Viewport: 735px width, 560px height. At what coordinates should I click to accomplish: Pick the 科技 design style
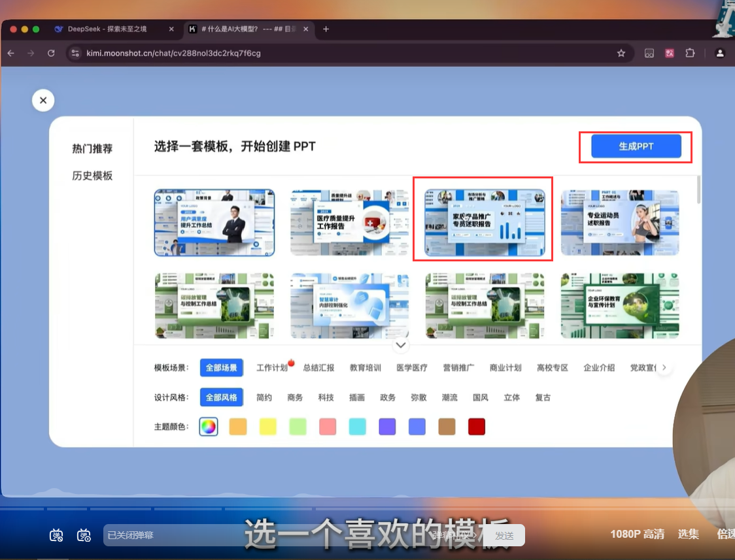(326, 397)
